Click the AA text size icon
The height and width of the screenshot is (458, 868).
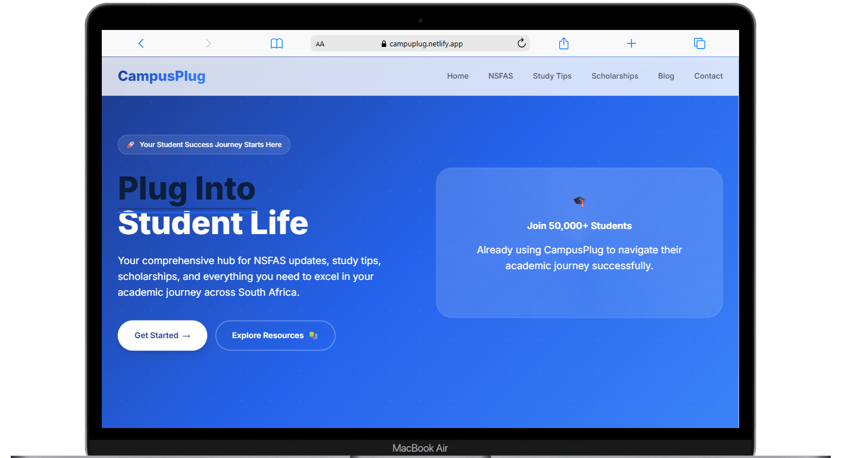[x=320, y=43]
